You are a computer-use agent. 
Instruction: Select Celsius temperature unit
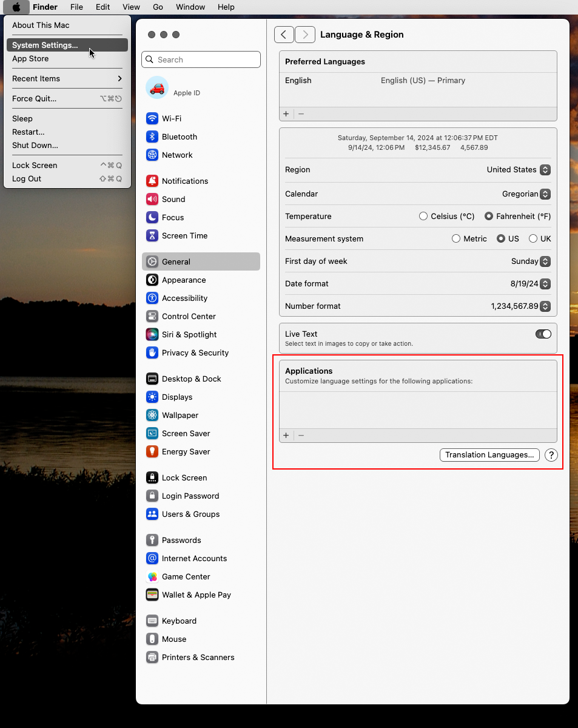click(x=423, y=216)
